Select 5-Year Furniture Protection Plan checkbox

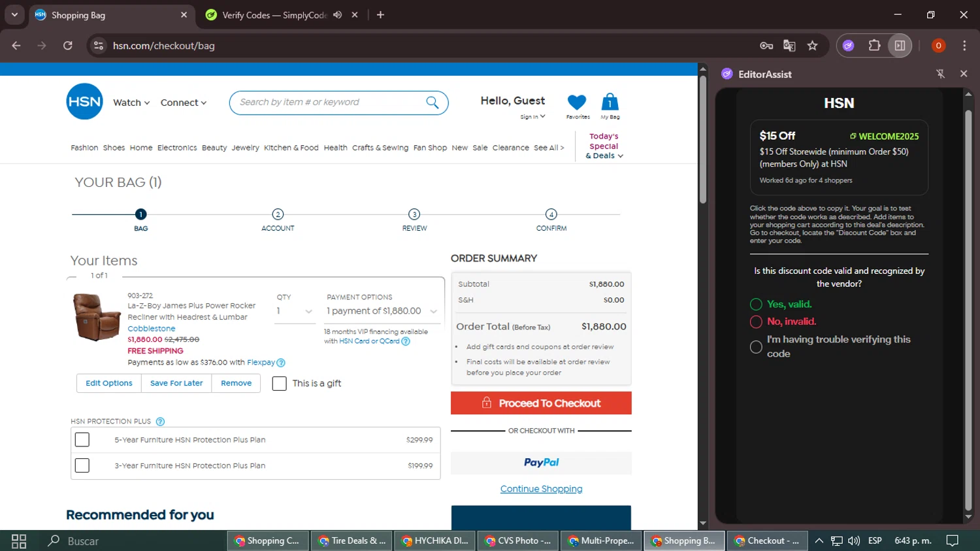(82, 440)
